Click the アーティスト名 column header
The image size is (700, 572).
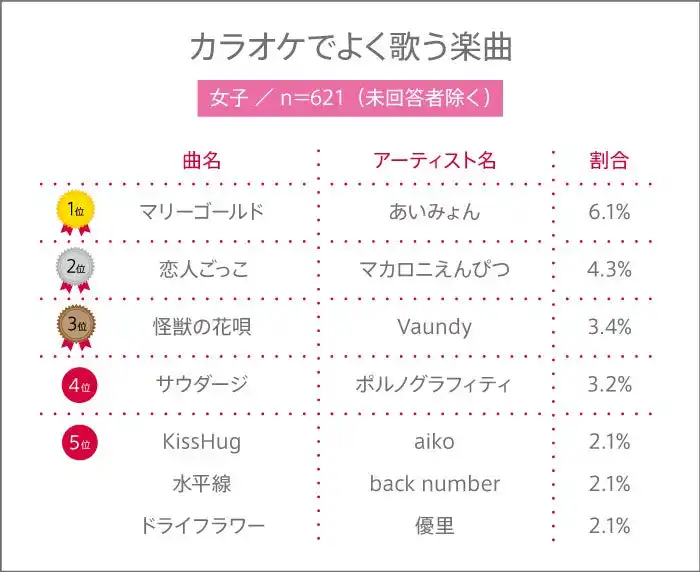coord(434,160)
